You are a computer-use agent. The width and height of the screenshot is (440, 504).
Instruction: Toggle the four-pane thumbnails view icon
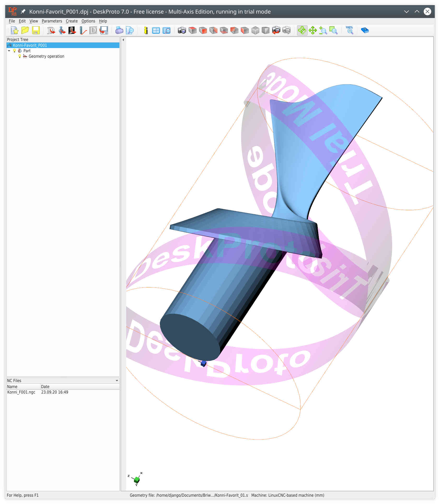pyautogui.click(x=156, y=31)
